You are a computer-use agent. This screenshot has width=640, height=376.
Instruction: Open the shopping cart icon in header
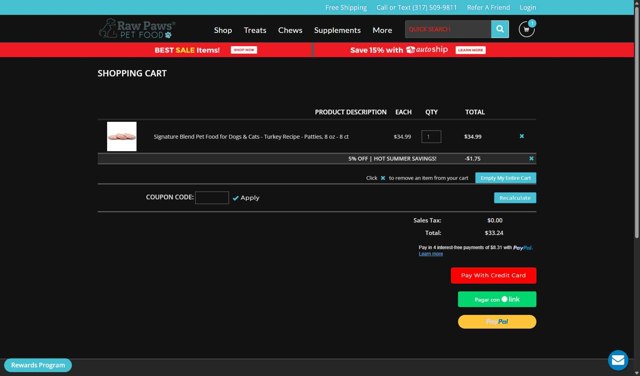[x=527, y=29]
